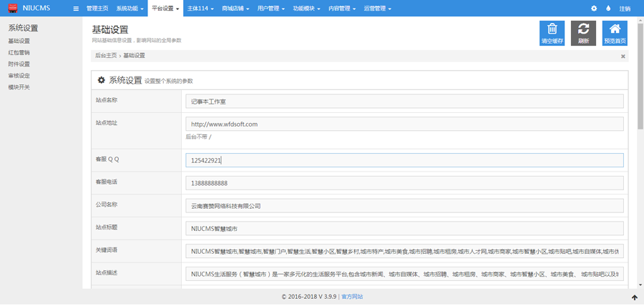This screenshot has height=306, width=644.
Task: Expand the 运营管理 dropdown menu
Action: pos(377,9)
